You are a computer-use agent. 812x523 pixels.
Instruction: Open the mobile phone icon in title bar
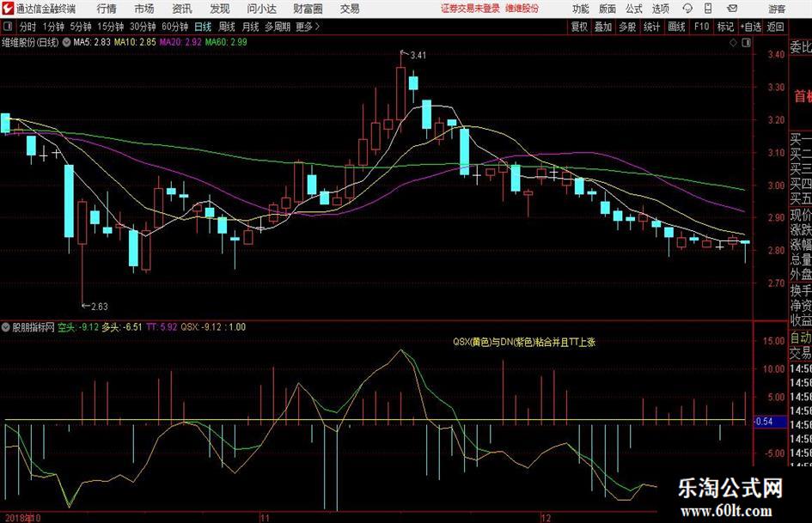tap(708, 9)
